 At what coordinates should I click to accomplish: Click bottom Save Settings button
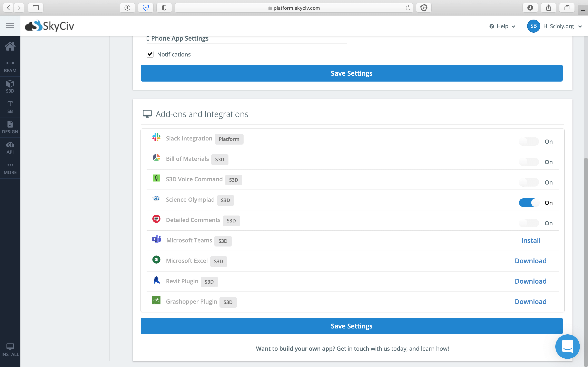click(x=351, y=326)
